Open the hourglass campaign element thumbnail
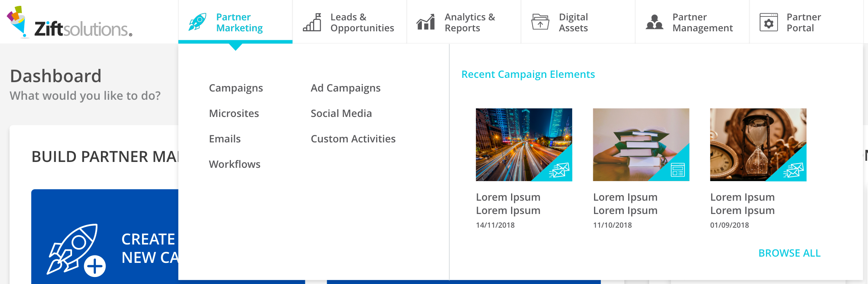This screenshot has height=284, width=868. click(x=758, y=145)
